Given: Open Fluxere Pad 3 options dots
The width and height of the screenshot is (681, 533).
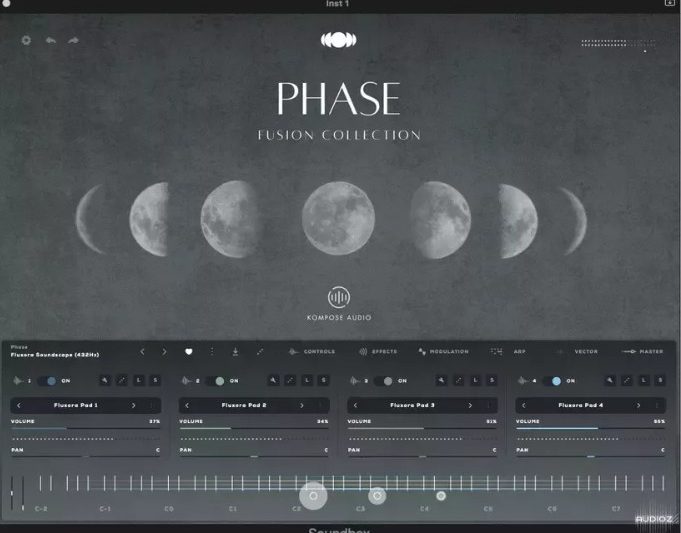Looking at the screenshot, I should pos(488,405).
